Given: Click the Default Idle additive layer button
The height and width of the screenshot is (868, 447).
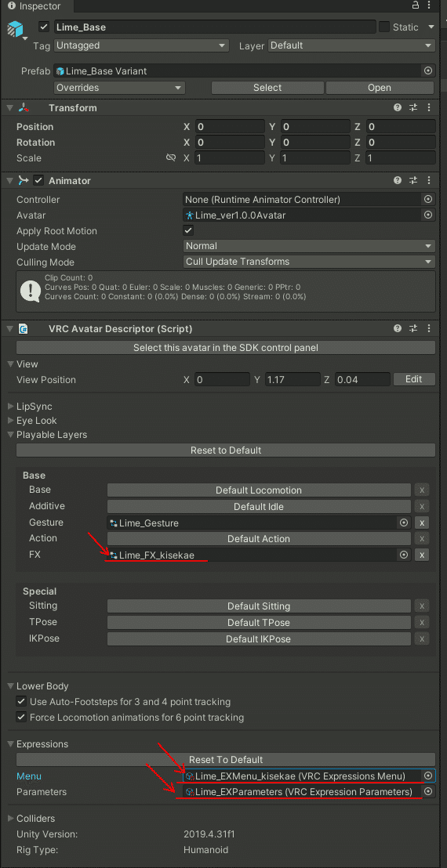Looking at the screenshot, I should 259,507.
